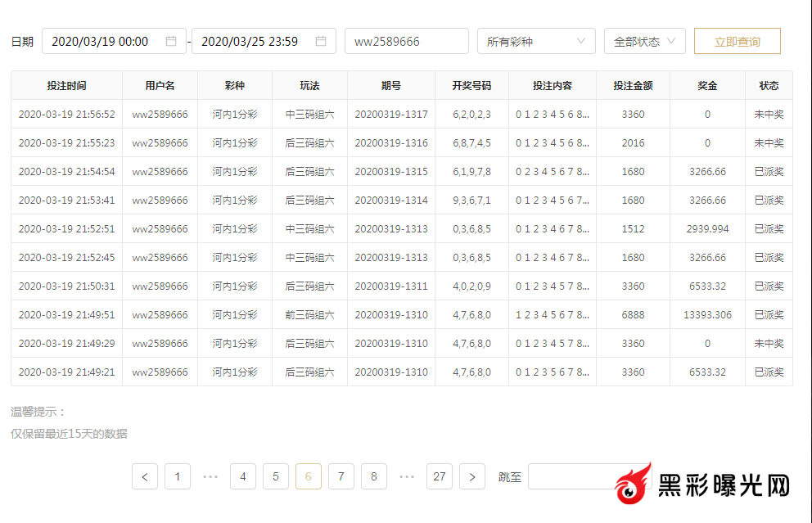
Task: Select page 5 in pagination
Action: (x=276, y=476)
